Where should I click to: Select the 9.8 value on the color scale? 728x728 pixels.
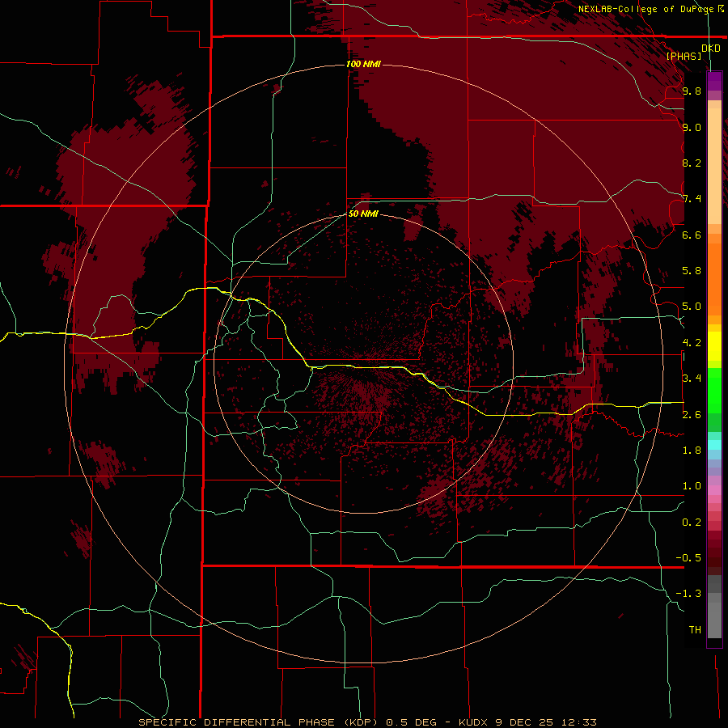point(692,91)
